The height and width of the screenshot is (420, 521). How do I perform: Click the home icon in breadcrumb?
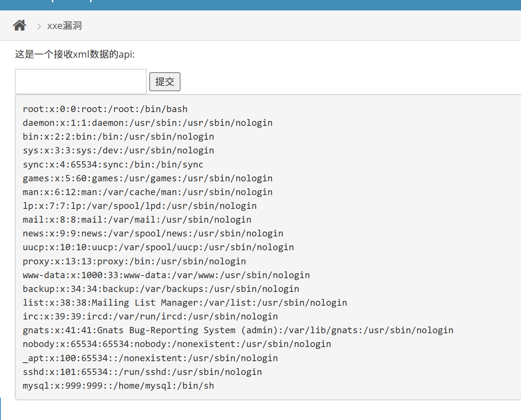tap(20, 25)
